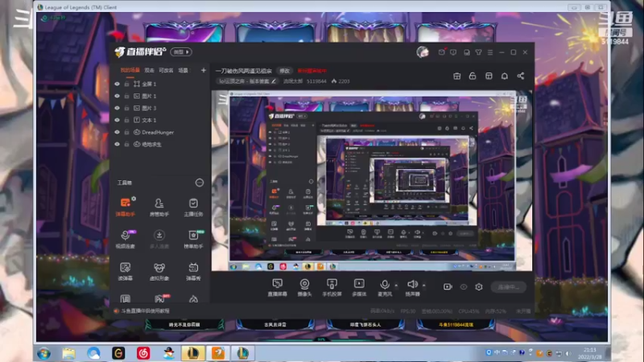644x362 pixels.
Task: Open the PK tool in toolbox
Action: pos(160,298)
